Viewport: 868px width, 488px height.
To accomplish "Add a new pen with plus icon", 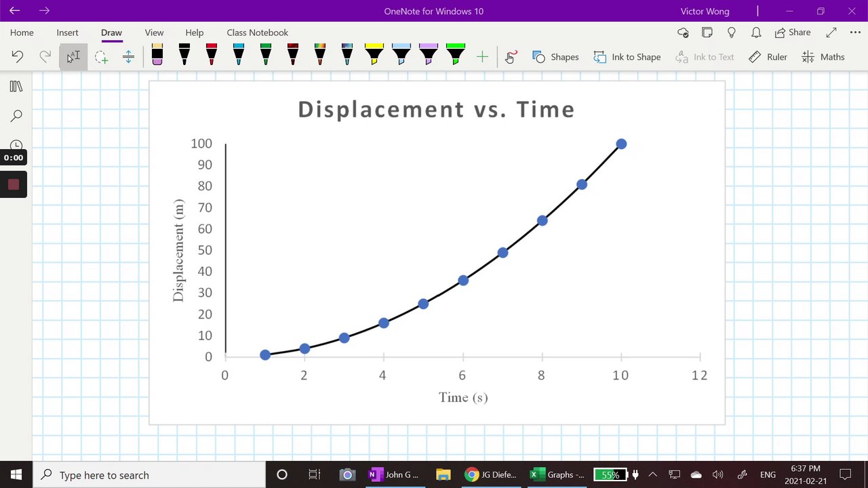I will click(482, 57).
